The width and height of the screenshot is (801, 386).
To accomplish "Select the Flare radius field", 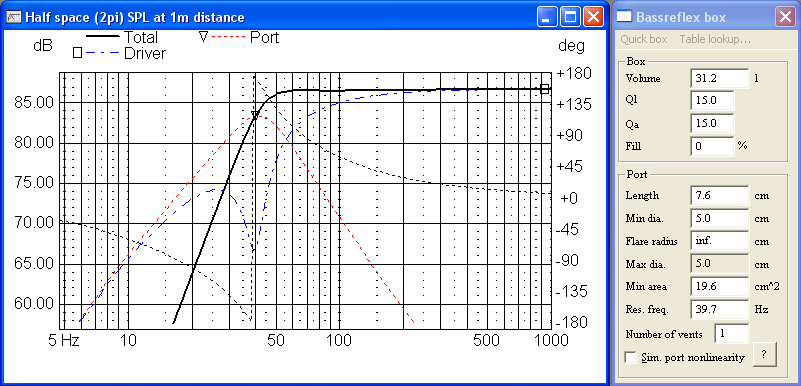I will [719, 241].
